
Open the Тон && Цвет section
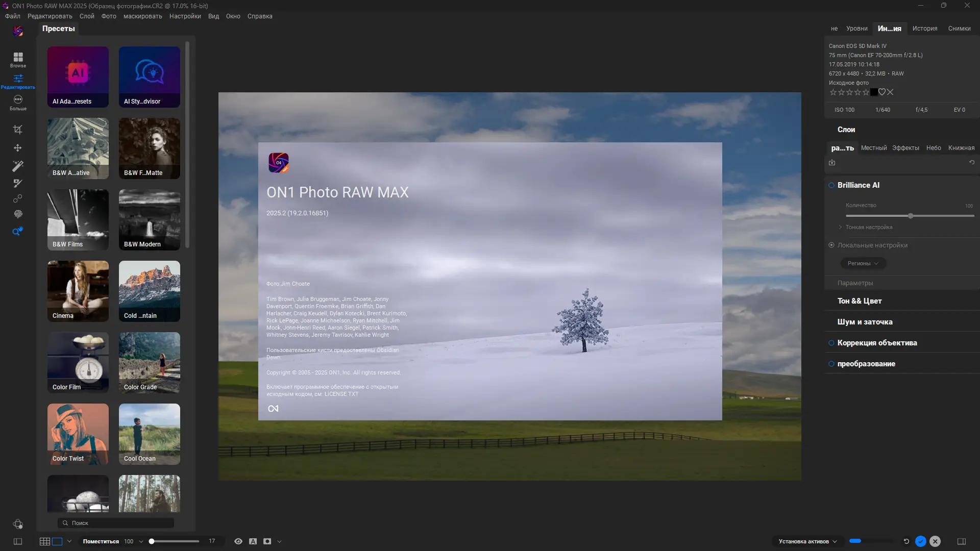pyautogui.click(x=860, y=301)
